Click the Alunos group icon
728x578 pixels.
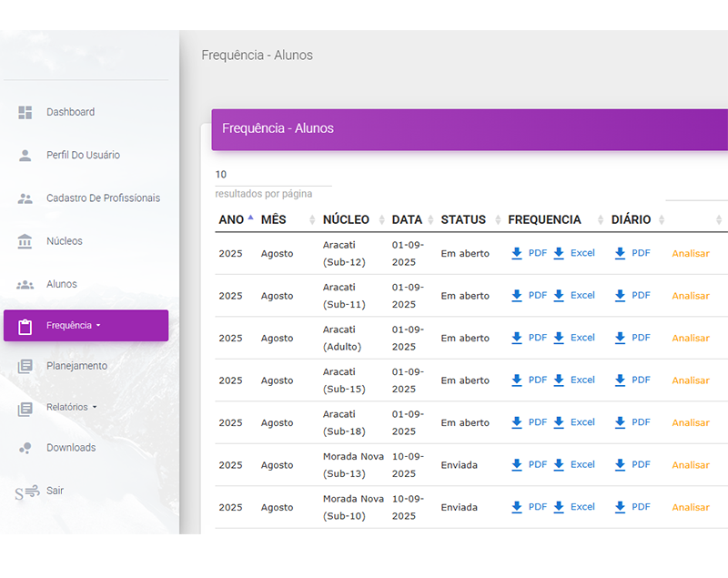[25, 284]
